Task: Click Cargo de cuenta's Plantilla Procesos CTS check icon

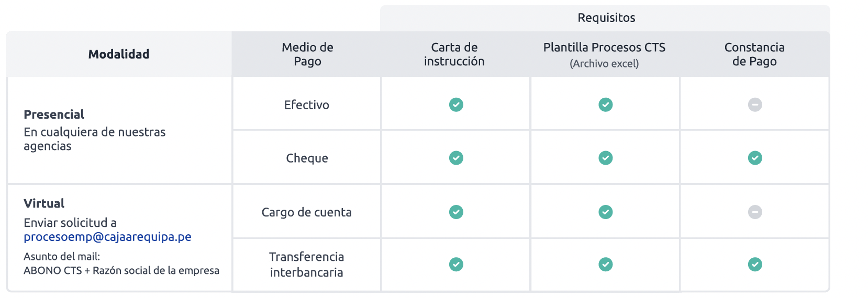Action: click(x=606, y=212)
